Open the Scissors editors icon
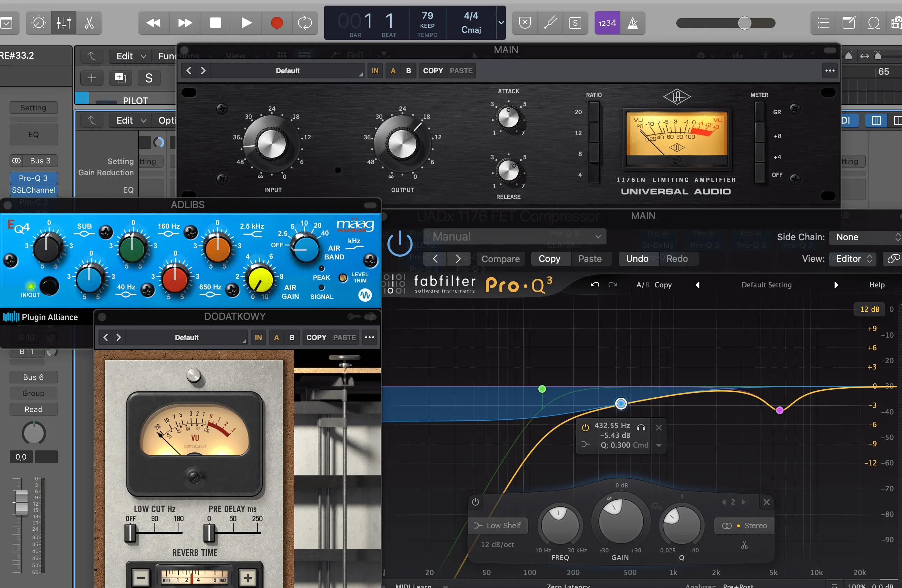 click(89, 23)
